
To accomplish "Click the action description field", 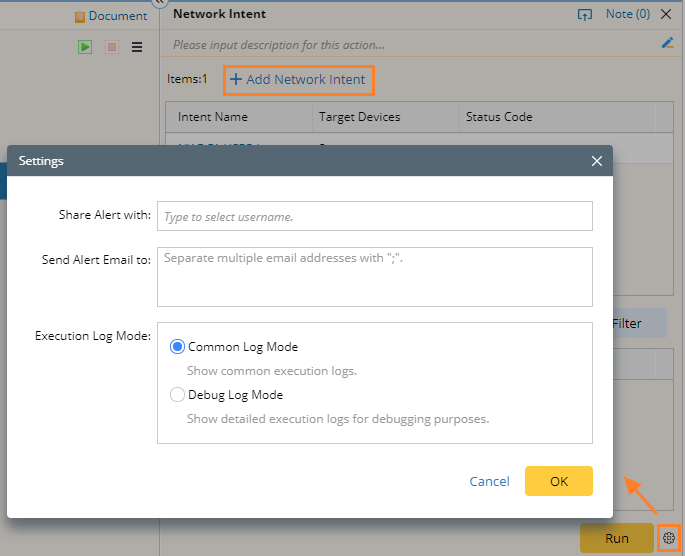I will 413,45.
